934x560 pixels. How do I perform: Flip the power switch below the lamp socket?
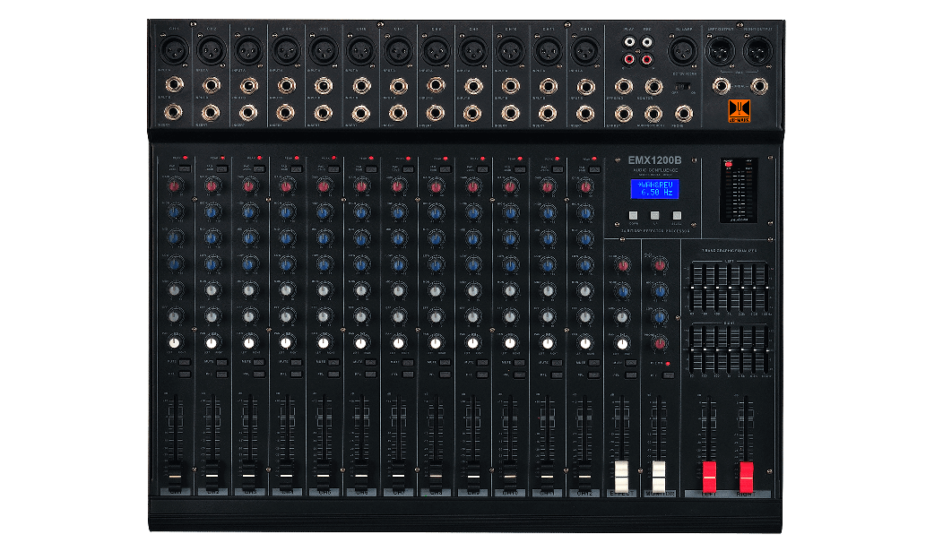[684, 87]
